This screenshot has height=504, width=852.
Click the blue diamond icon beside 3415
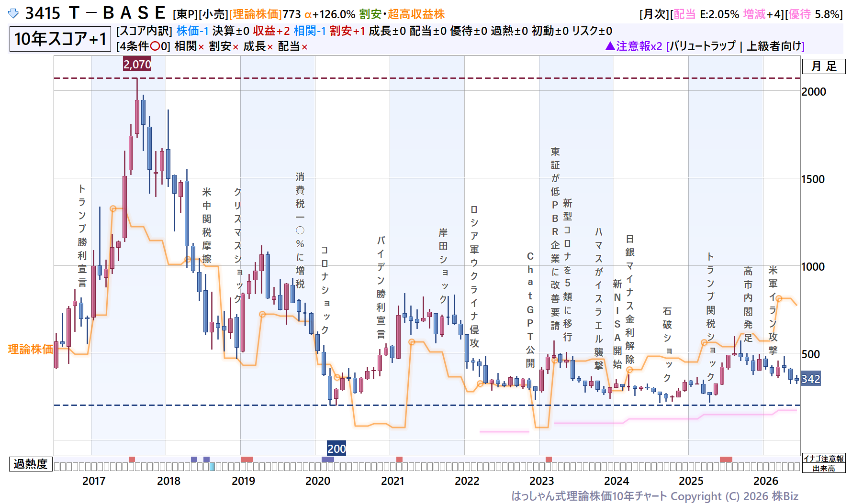point(13,13)
